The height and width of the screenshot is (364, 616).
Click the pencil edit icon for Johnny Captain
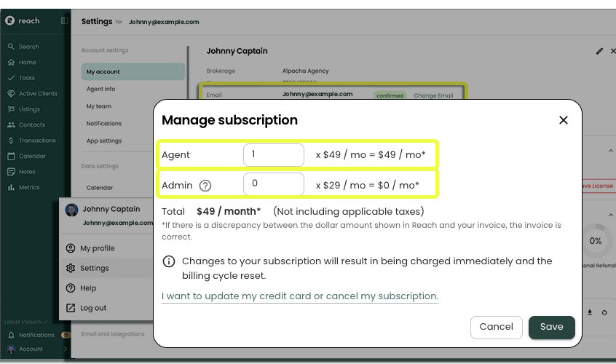coord(599,52)
